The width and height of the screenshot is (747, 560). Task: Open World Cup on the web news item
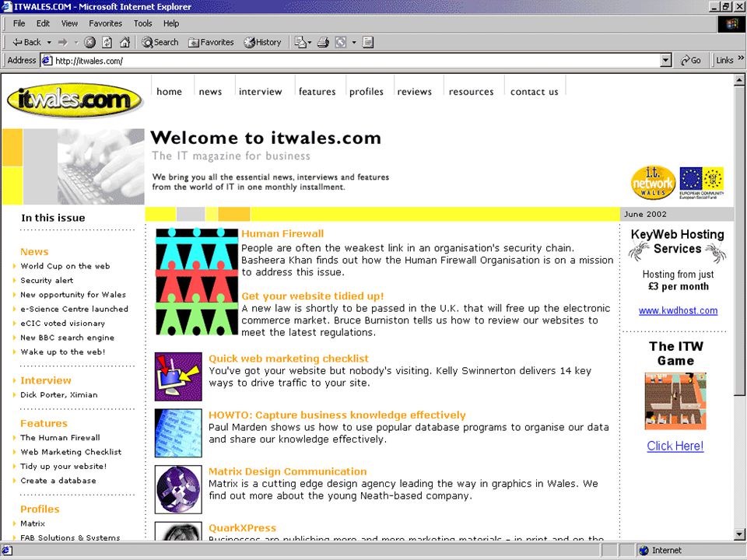(65, 266)
